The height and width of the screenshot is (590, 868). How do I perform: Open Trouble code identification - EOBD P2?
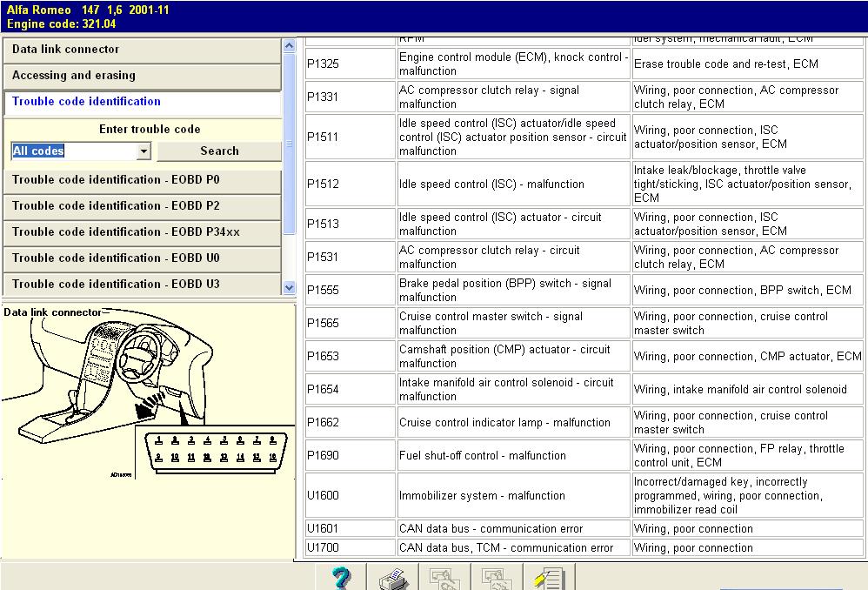143,206
